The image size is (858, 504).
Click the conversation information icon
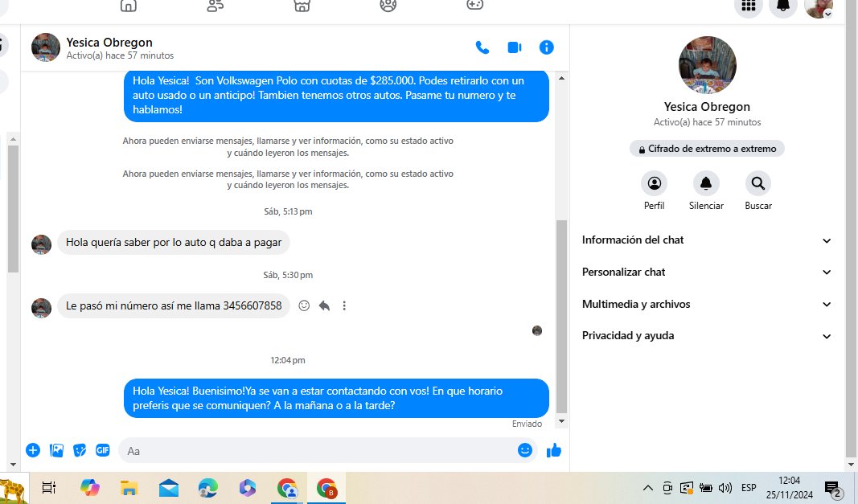click(x=547, y=47)
